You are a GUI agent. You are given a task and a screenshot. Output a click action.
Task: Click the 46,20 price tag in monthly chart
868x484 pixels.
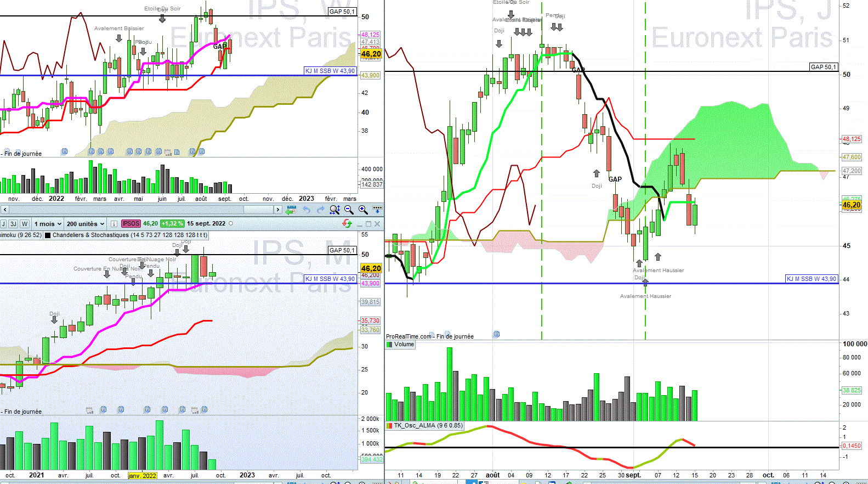click(371, 268)
